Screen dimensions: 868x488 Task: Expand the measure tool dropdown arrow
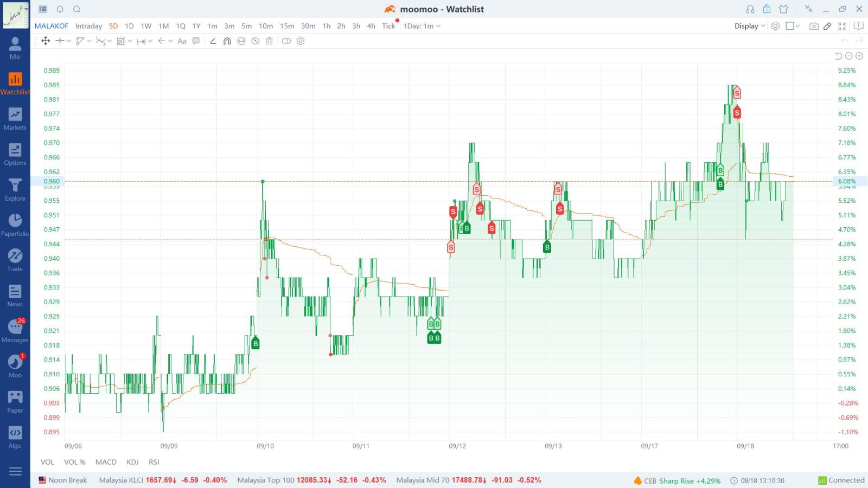pos(150,41)
